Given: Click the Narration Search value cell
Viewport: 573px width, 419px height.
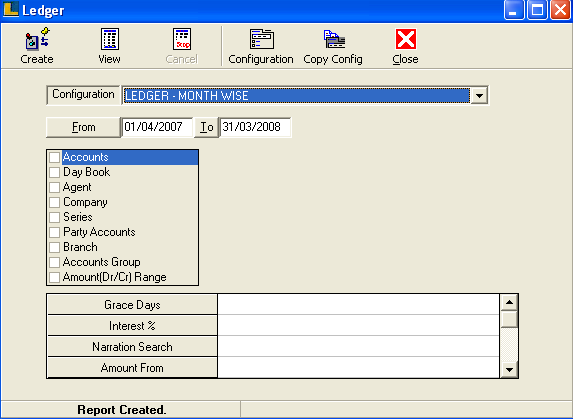Looking at the screenshot, I should tap(358, 346).
